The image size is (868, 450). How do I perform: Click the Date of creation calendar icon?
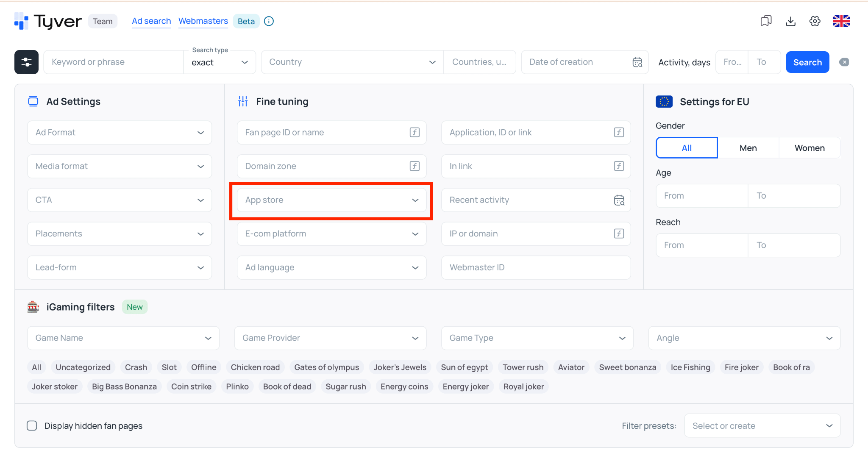tap(637, 62)
